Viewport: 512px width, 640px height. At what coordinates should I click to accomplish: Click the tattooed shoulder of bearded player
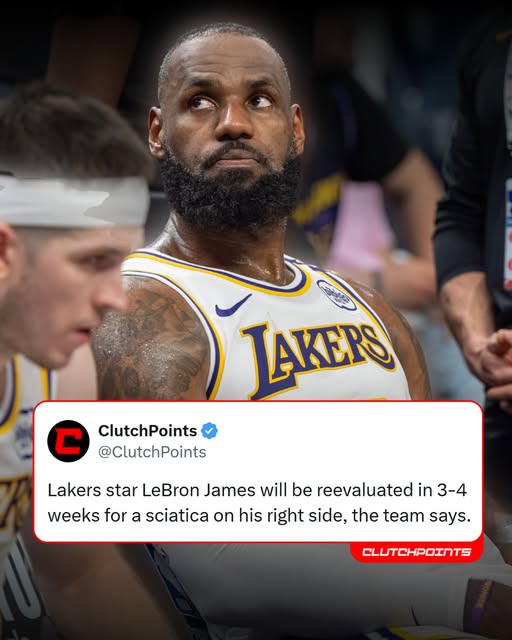point(153,339)
